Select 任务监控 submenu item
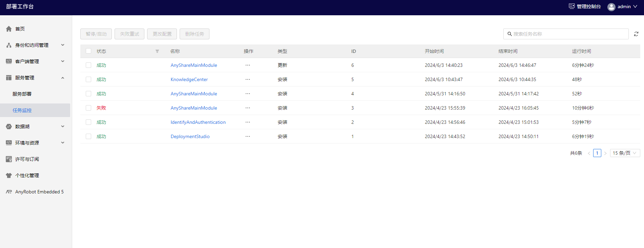Image resolution: width=644 pixels, height=248 pixels. 36,110
